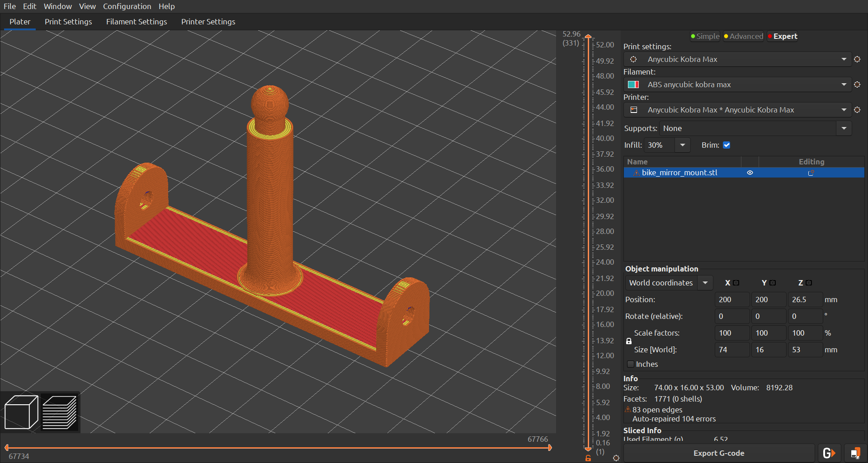Click the export to removable drive icon

855,453
